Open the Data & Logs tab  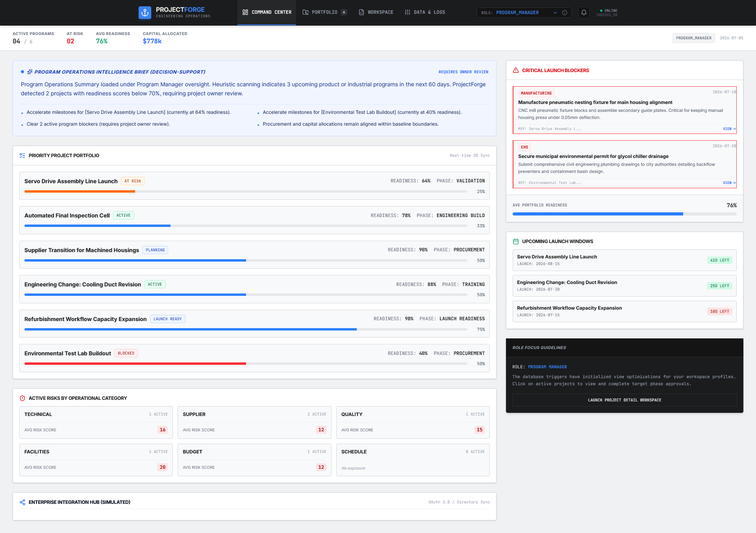(425, 12)
